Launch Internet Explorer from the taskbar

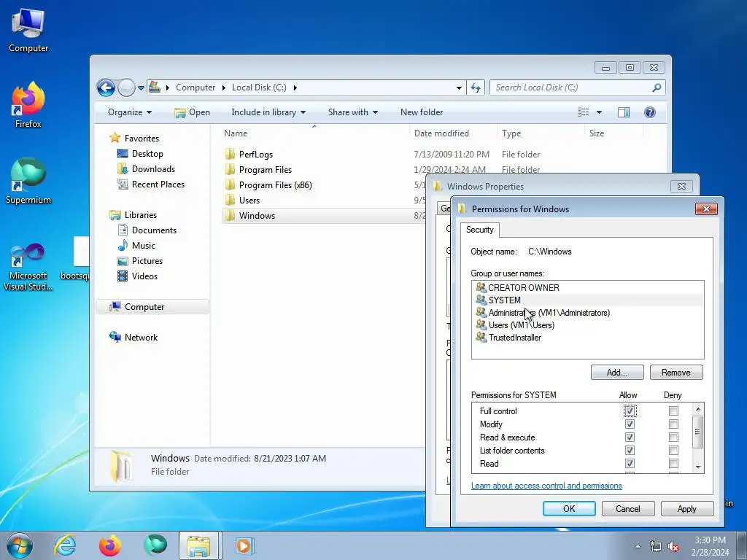pos(65,545)
